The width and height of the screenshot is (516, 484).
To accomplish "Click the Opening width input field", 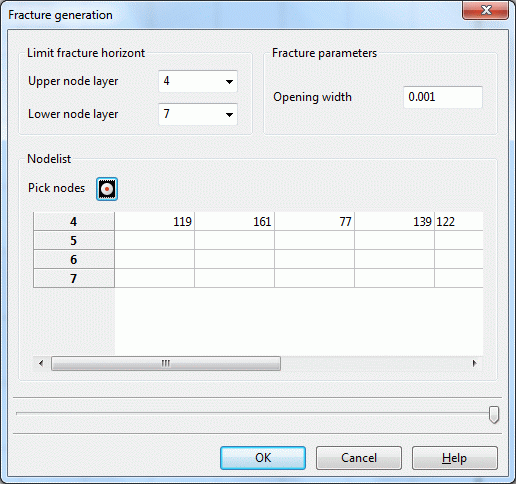I will click(x=443, y=97).
